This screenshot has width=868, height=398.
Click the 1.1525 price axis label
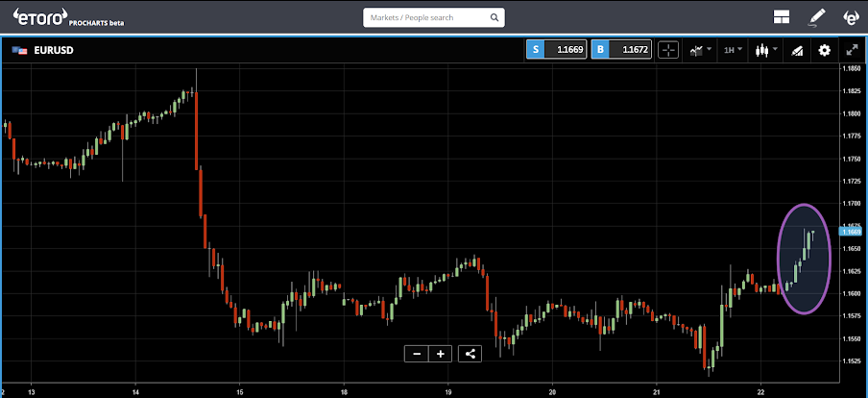[851, 361]
